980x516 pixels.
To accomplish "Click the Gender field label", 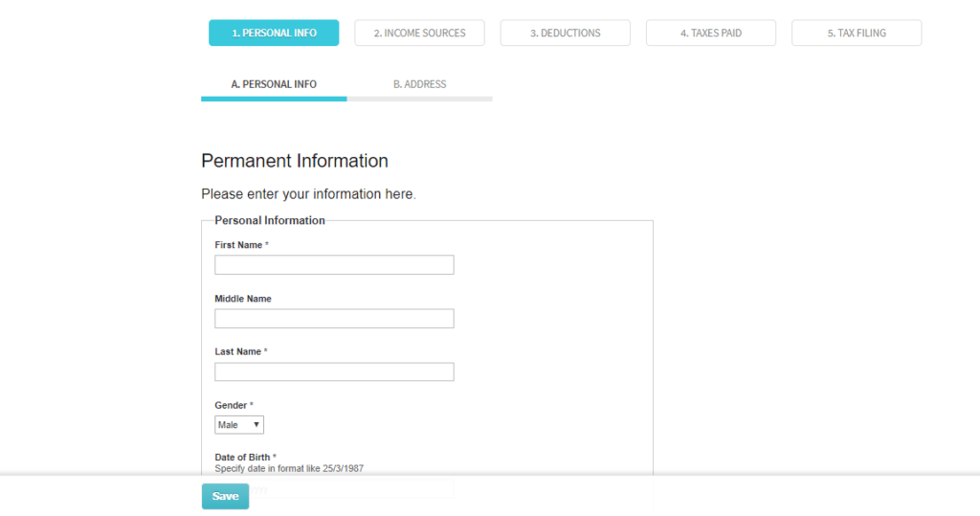I will click(x=231, y=406).
